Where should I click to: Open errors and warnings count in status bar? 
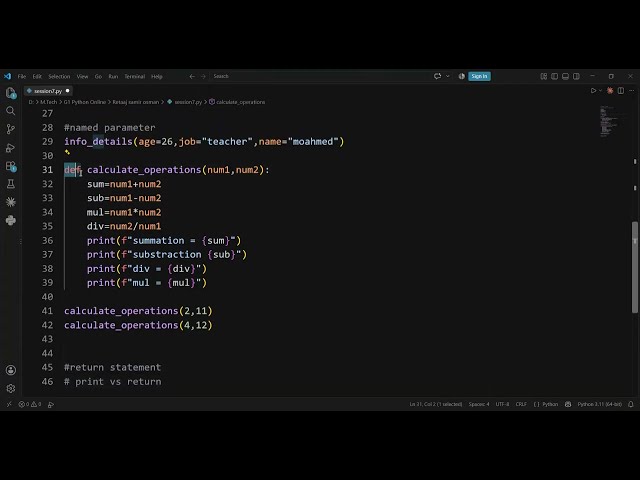pos(30,404)
